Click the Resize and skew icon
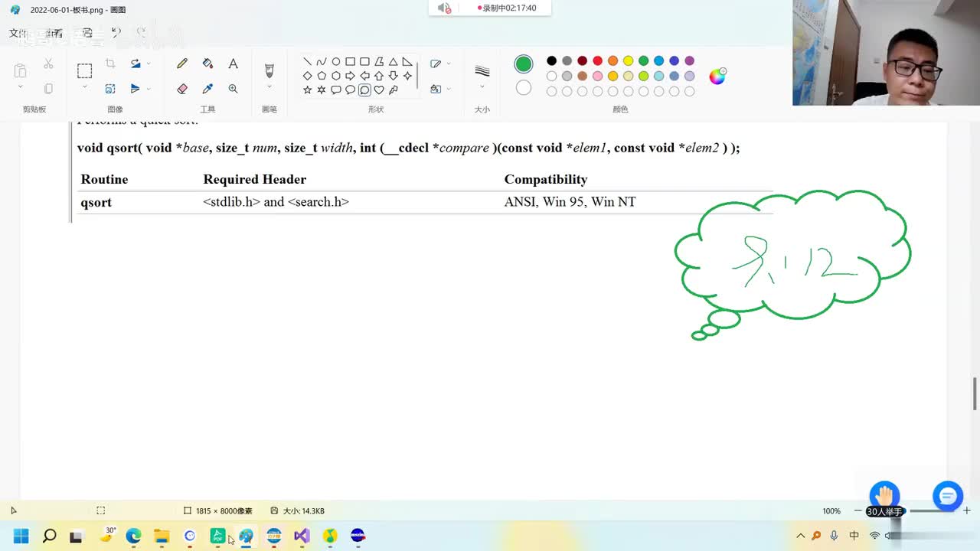 point(110,89)
